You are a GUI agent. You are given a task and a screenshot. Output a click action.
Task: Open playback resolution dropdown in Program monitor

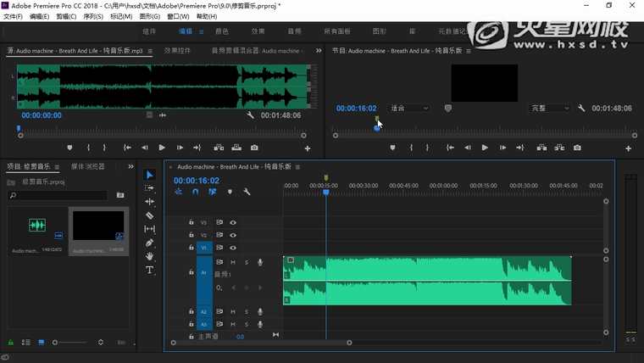click(x=550, y=109)
